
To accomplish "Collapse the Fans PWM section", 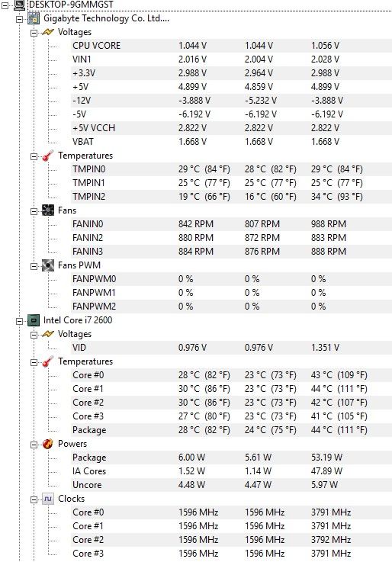I will click(34, 266).
